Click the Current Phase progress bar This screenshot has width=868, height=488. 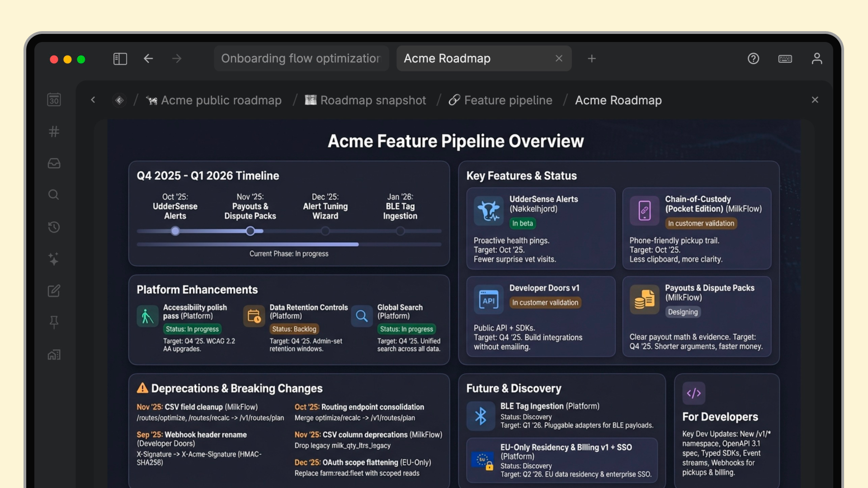coord(288,244)
